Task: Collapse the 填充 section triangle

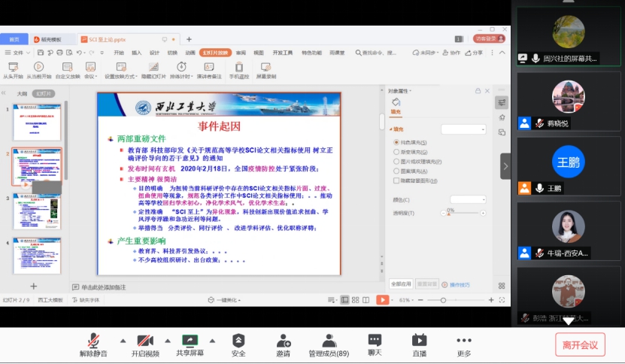Action: tap(390, 129)
